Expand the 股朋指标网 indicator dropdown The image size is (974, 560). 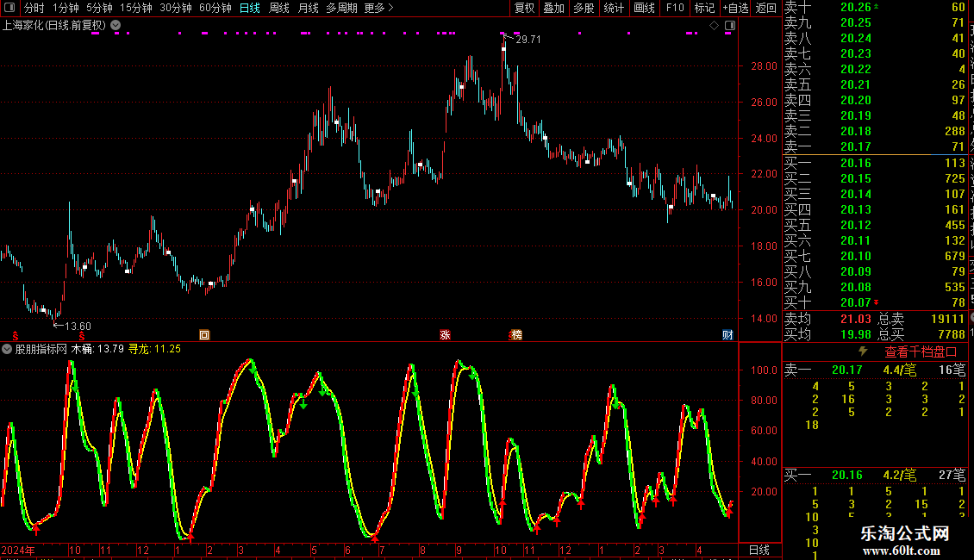pos(7,349)
